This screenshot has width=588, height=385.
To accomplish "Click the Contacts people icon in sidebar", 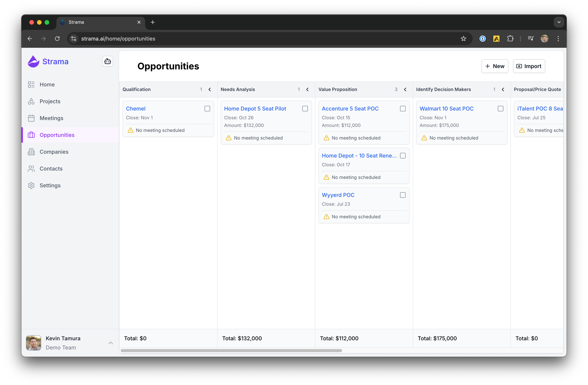I will [31, 169].
